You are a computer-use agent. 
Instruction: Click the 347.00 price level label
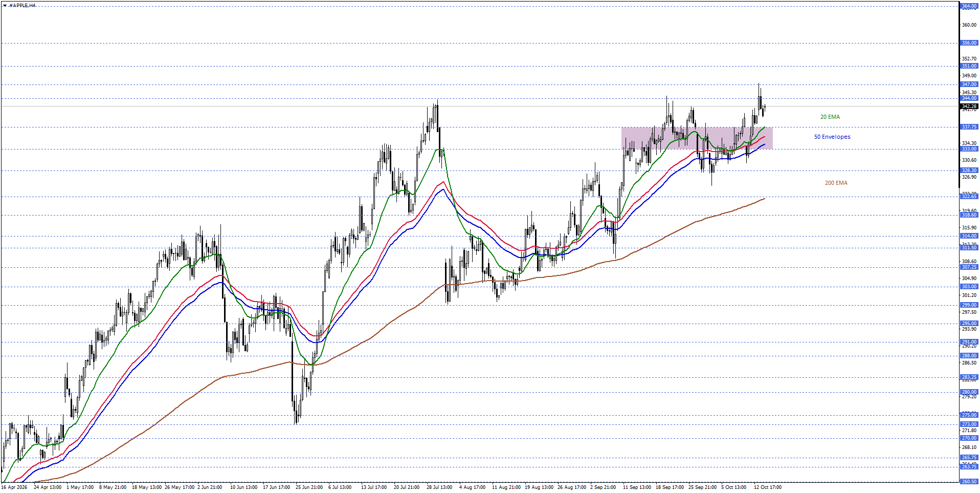(969, 84)
